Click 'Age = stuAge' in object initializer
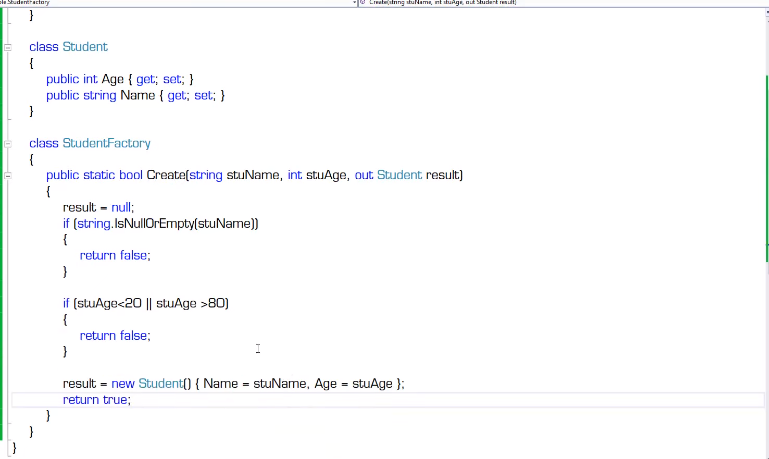The width and height of the screenshot is (769, 459). (354, 383)
